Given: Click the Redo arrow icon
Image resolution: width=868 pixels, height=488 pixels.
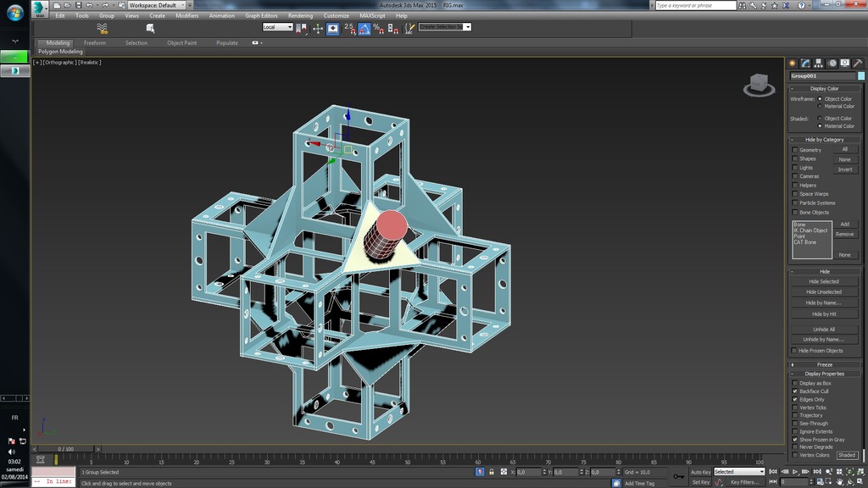Looking at the screenshot, I should click(x=105, y=5).
